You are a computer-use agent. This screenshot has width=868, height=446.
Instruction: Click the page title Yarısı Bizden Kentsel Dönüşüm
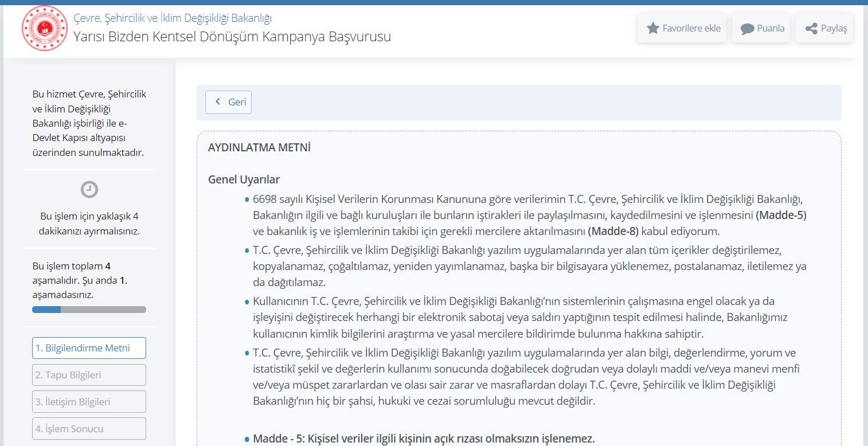[x=232, y=37]
